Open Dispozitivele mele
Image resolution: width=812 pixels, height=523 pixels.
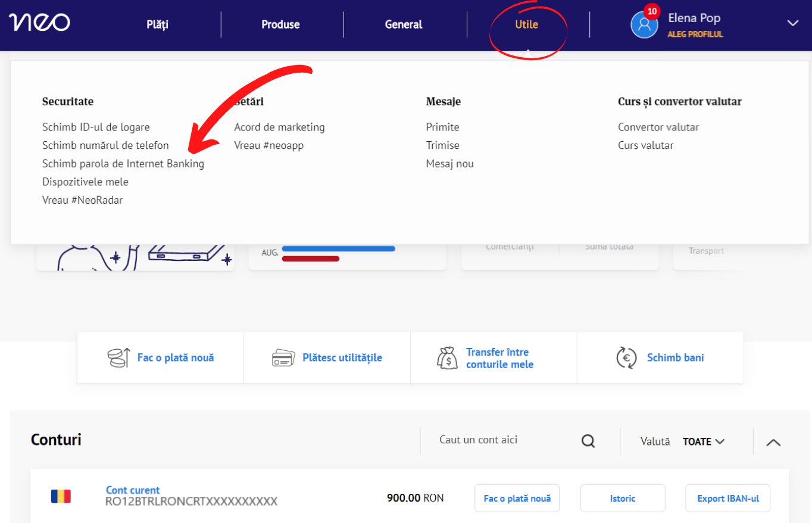pos(85,182)
